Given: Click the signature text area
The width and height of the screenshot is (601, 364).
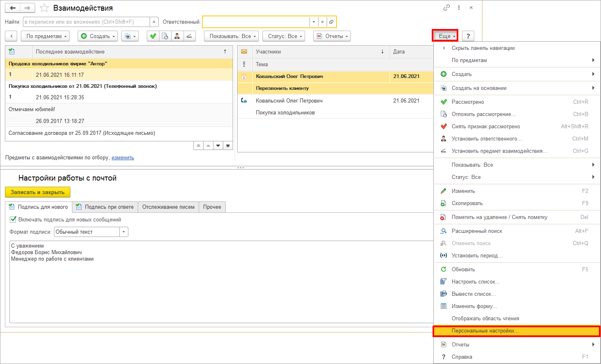Looking at the screenshot, I should pyautogui.click(x=221, y=282).
